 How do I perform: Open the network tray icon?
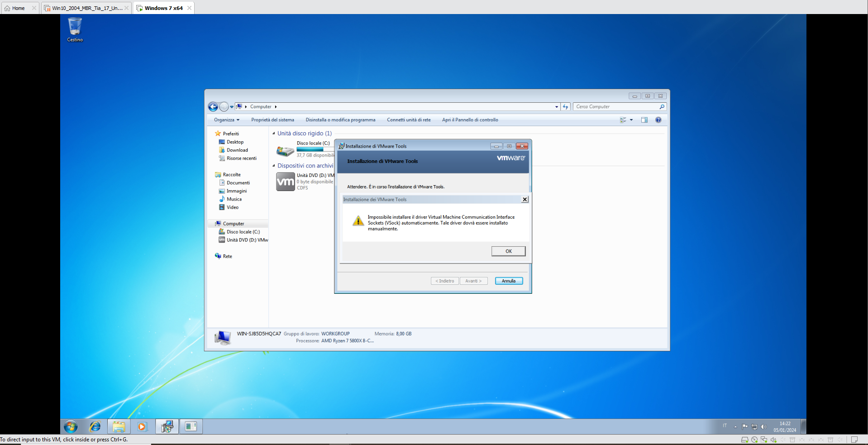point(754,426)
